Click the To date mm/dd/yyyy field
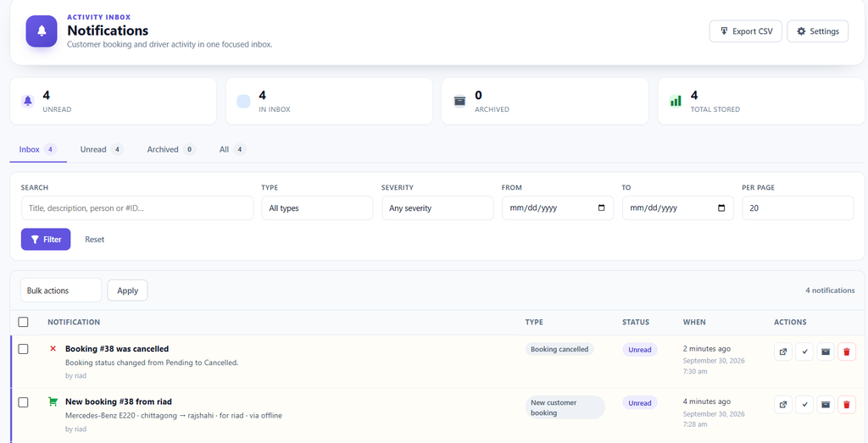This screenshot has height=443, width=868. [678, 208]
